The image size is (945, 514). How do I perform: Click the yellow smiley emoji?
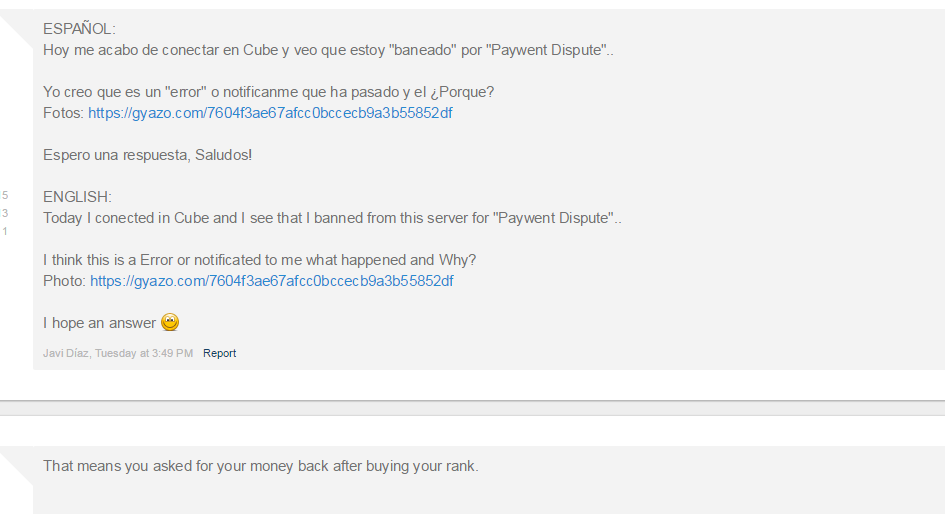click(170, 322)
